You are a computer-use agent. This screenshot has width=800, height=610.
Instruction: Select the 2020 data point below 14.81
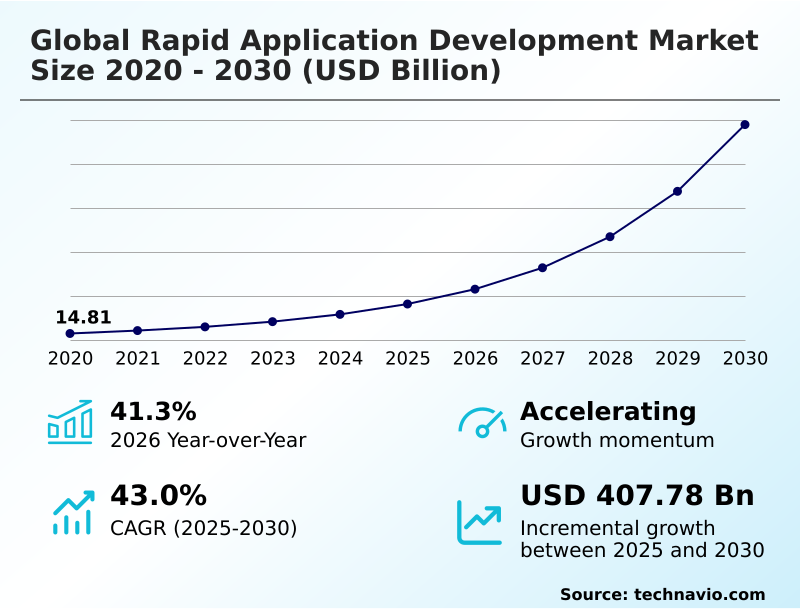point(70,333)
